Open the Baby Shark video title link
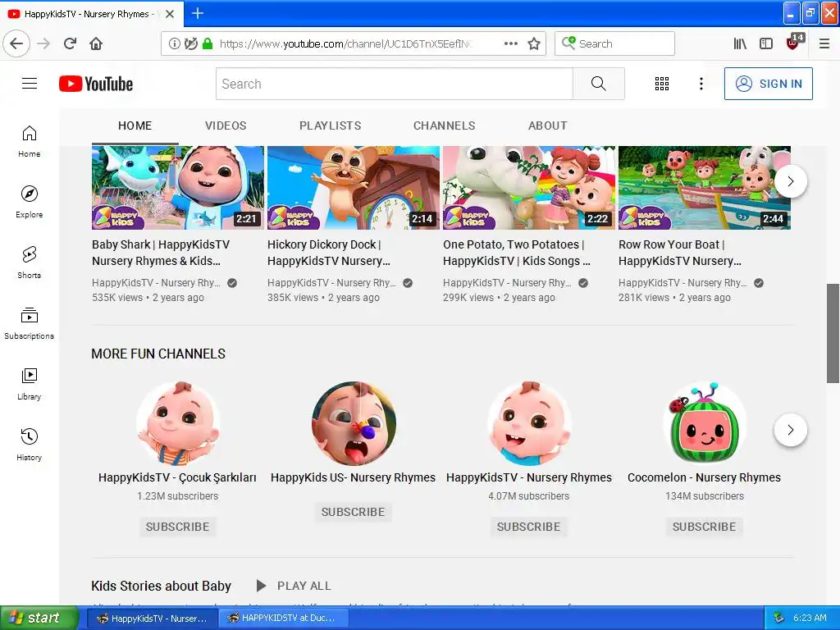The image size is (840, 630). [161, 253]
